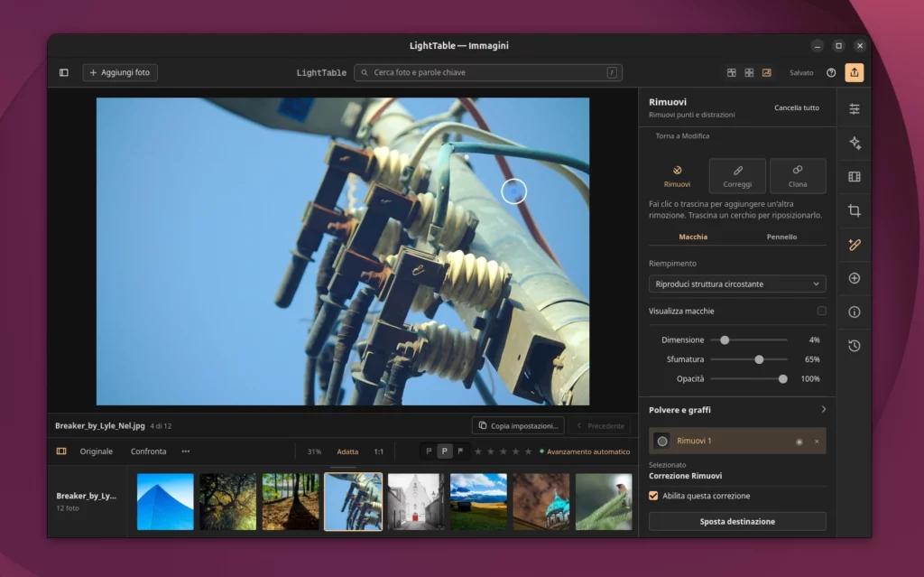Open the history clock icon
Viewport: 924px width, 577px height.
[x=855, y=346]
